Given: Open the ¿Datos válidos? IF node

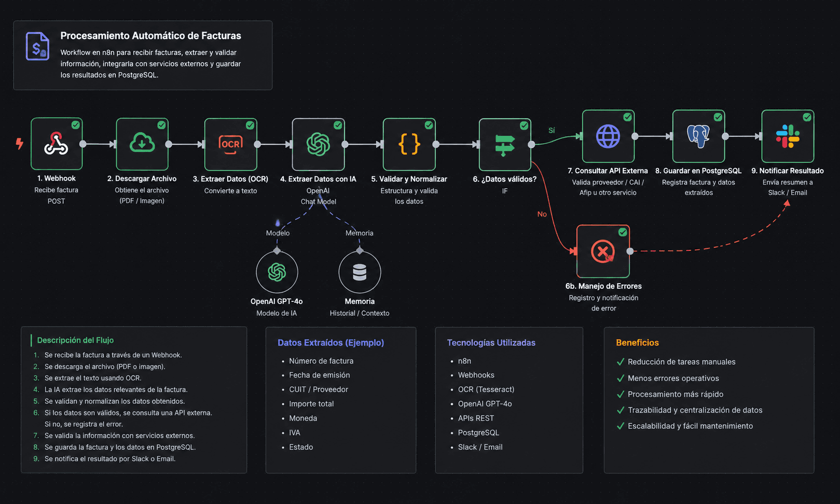Looking at the screenshot, I should [505, 144].
